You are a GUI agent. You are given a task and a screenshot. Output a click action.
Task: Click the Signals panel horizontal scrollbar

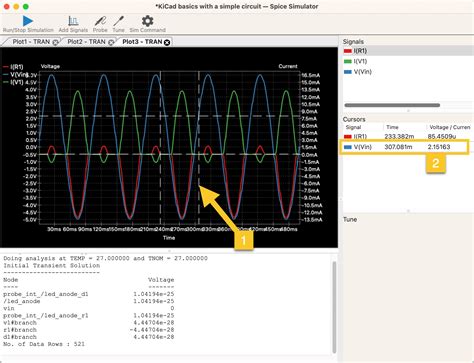(392, 105)
